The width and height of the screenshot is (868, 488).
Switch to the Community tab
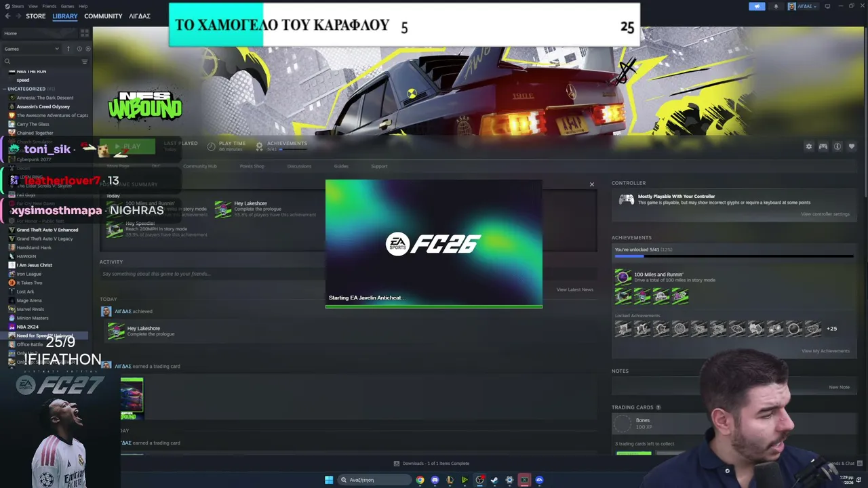pos(103,16)
